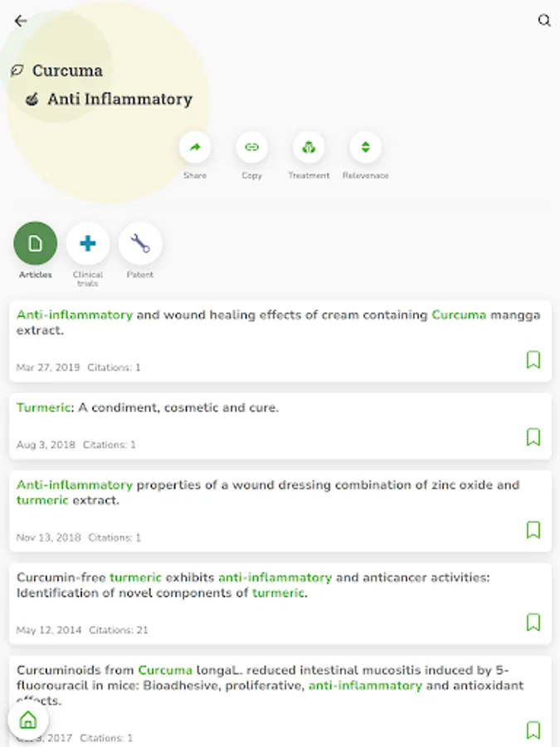The image size is (560, 747).
Task: Bookmark the Turmeric condiment article
Action: click(x=533, y=437)
